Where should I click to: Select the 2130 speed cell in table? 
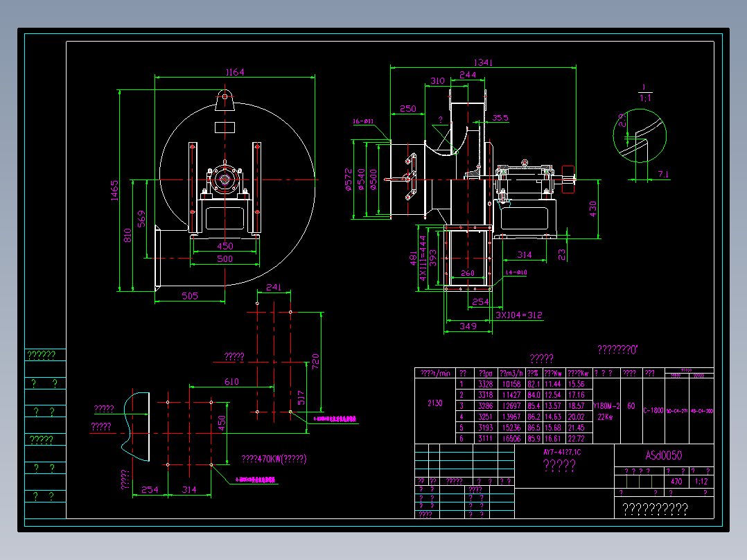click(x=435, y=403)
